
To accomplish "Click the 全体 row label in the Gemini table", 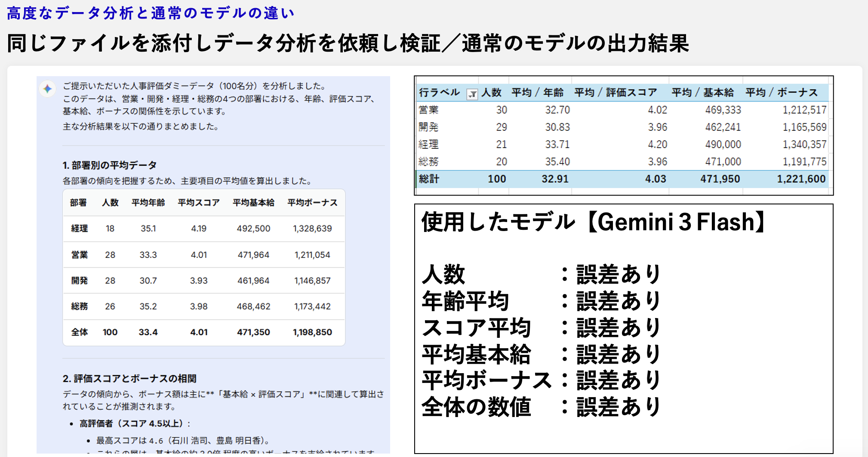I will click(79, 332).
